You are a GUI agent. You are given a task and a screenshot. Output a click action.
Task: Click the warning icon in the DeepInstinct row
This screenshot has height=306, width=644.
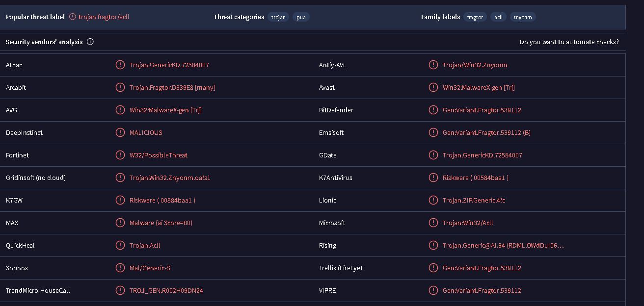(120, 132)
